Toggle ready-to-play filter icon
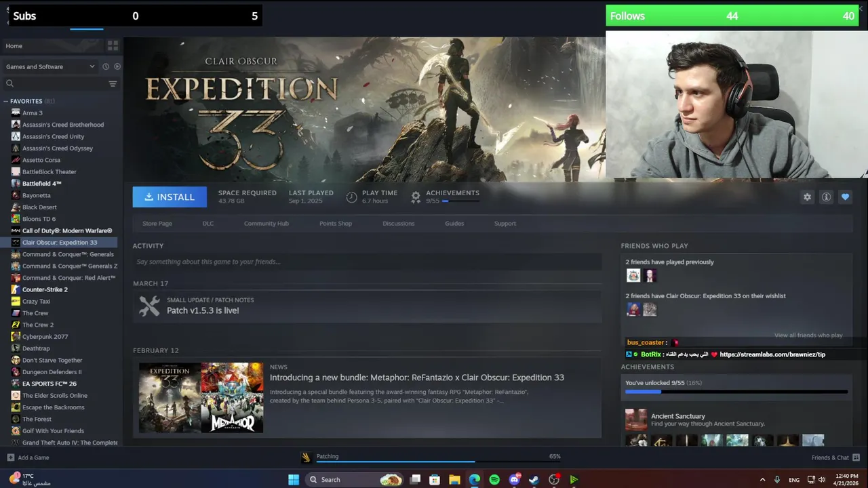 coord(117,66)
